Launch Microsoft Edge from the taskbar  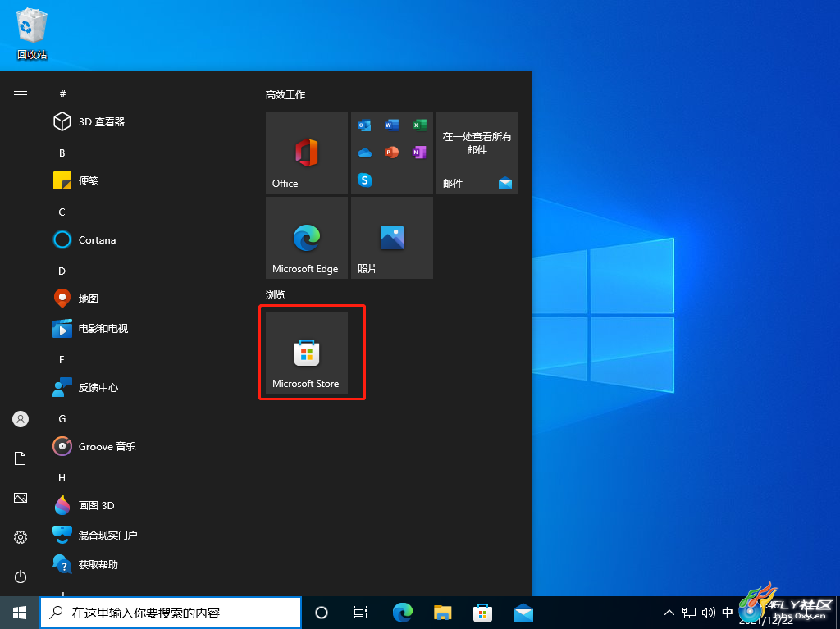click(x=402, y=613)
